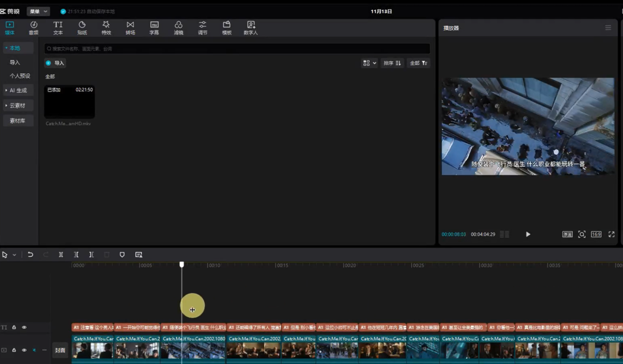Lock the subtitle text track
This screenshot has width=623, height=364.
point(14,328)
